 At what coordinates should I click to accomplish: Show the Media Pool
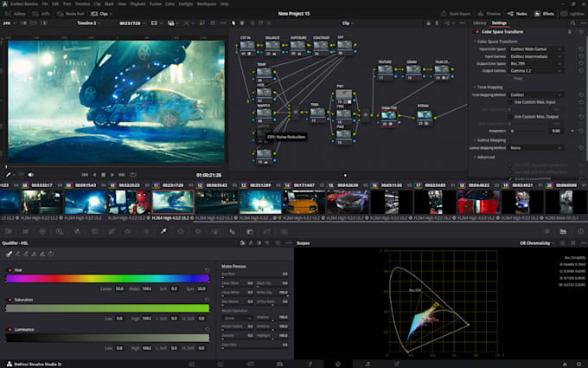click(71, 14)
